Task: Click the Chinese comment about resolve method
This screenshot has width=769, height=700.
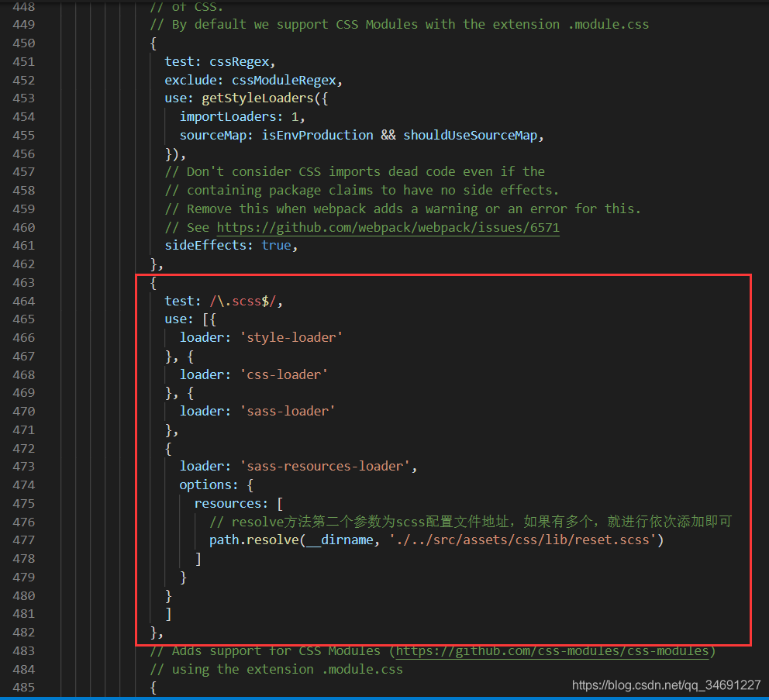Action: pyautogui.click(x=470, y=522)
